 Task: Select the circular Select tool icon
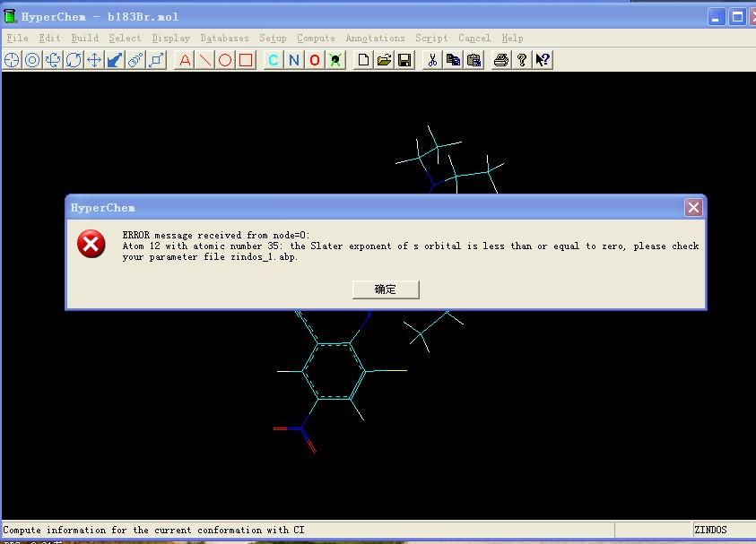click(x=32, y=60)
